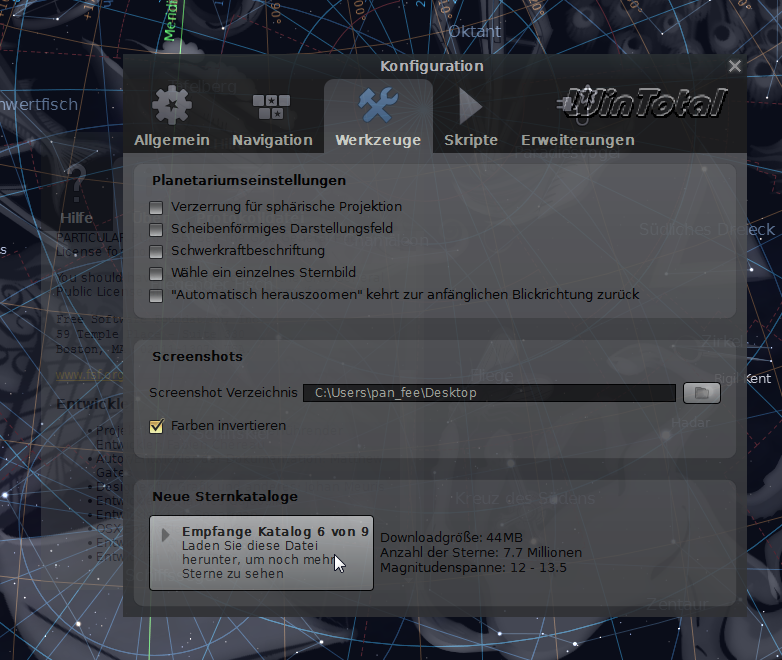
Task: Click the Screenshot Verzeichnis path field
Action: (489, 393)
